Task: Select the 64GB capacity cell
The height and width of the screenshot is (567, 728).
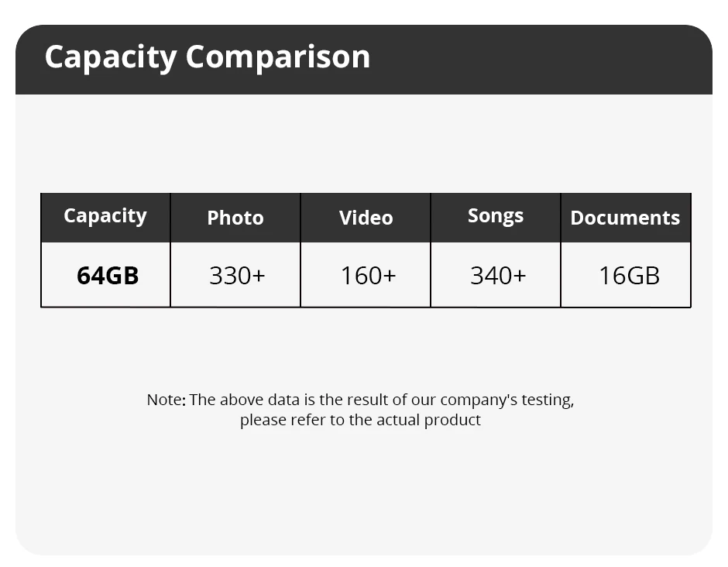Action: pos(108,276)
